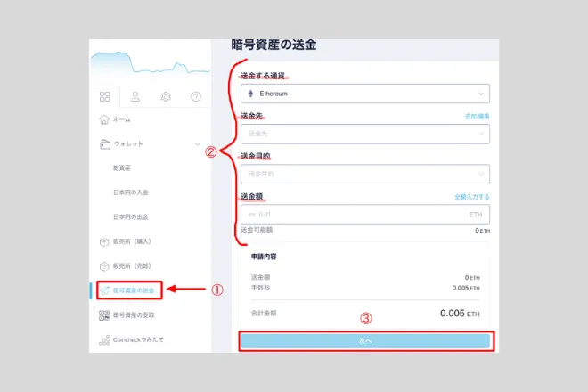Click the 全額入力する link

tap(472, 197)
